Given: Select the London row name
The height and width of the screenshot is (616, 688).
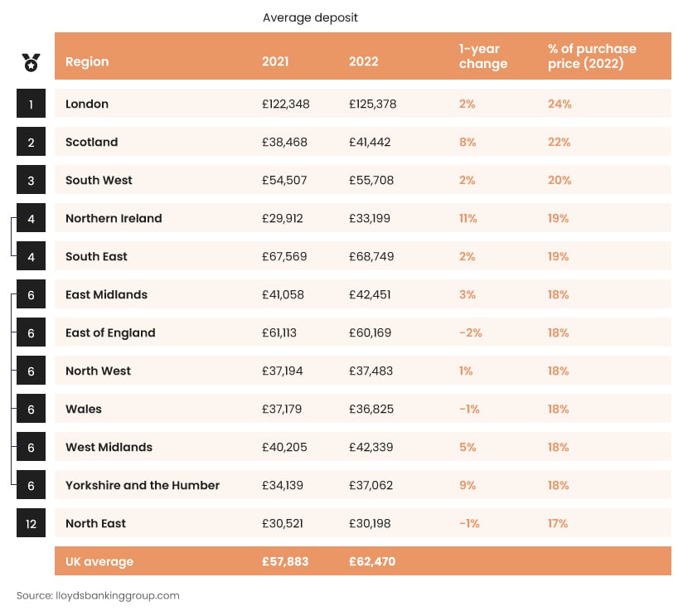Looking at the screenshot, I should [87, 104].
